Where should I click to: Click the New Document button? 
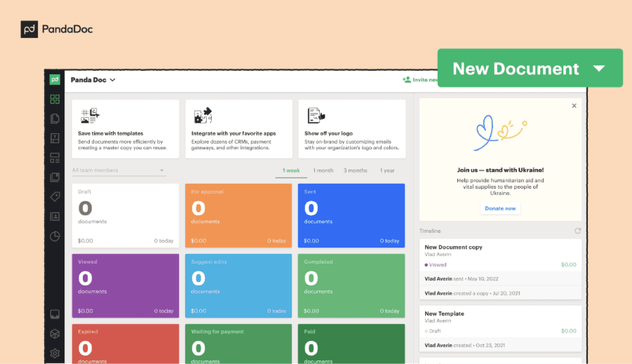[x=530, y=68]
